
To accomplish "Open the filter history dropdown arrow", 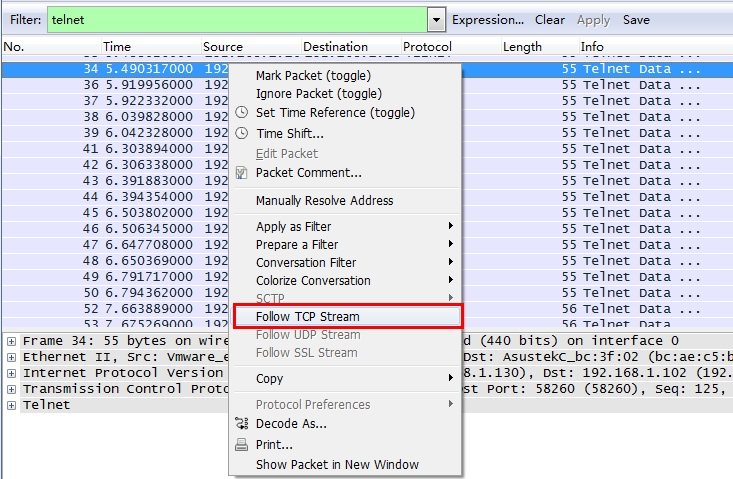I will click(436, 20).
